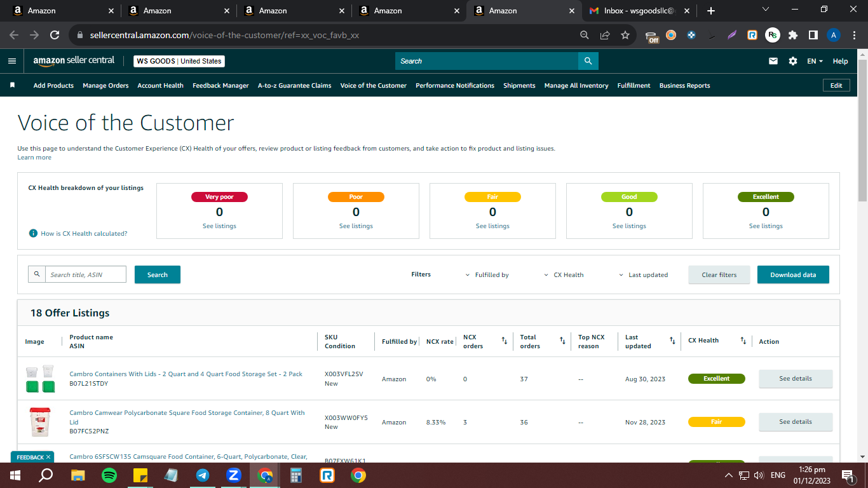
Task: Bookmark this page with the star icon
Action: point(625,35)
